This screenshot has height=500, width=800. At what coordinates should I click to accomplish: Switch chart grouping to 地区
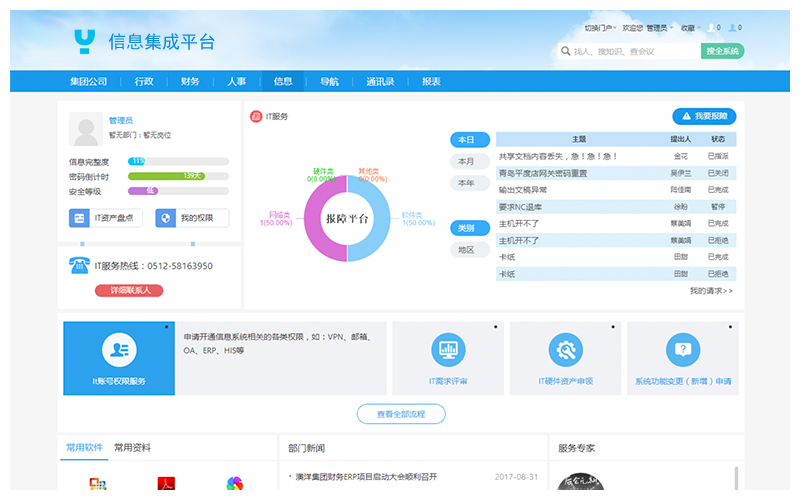click(466, 250)
